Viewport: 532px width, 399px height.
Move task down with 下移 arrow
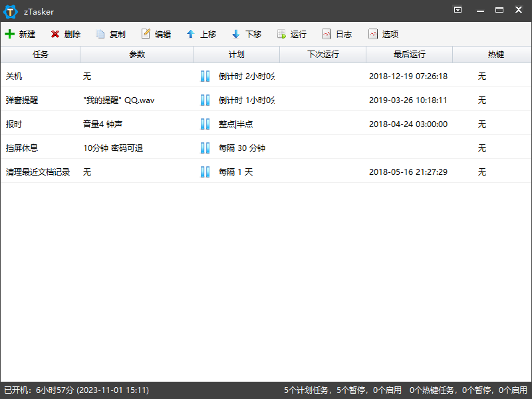[236, 34]
